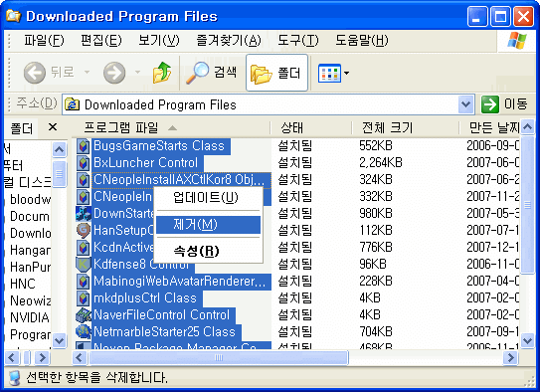540x392 pixels.
Task: Click the file list scroll-up arrow
Action: point(528,127)
